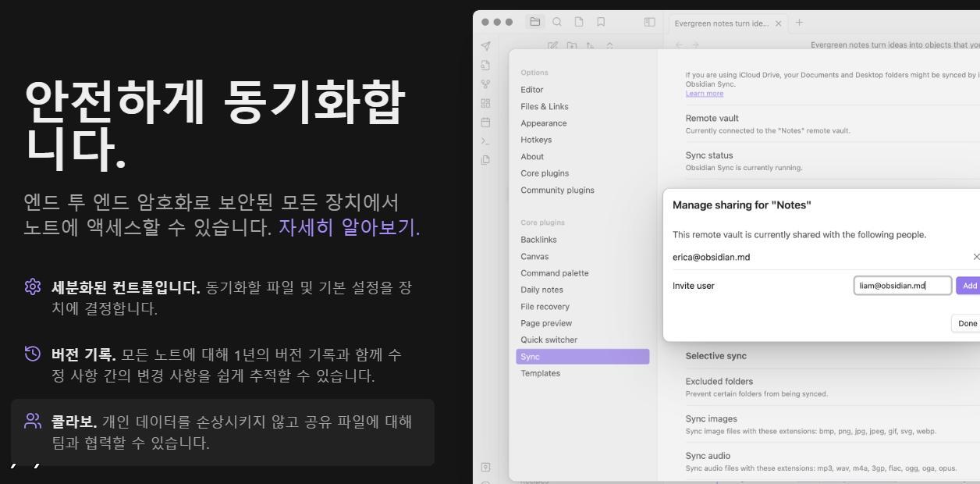Image resolution: width=980 pixels, height=484 pixels.
Task: Select the 세분화된 컨트롤입니다 feature item
Action: pyautogui.click(x=222, y=297)
